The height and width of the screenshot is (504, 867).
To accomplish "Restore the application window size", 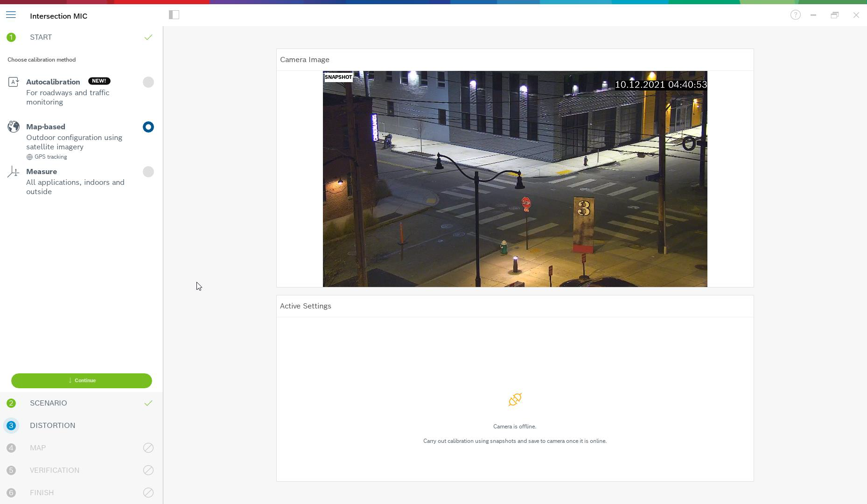I will [834, 15].
